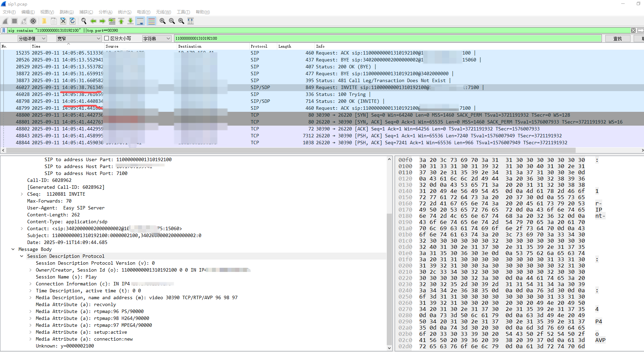Expand Media Description video 30390 row
This screenshot has width=644, height=352.
30,297
